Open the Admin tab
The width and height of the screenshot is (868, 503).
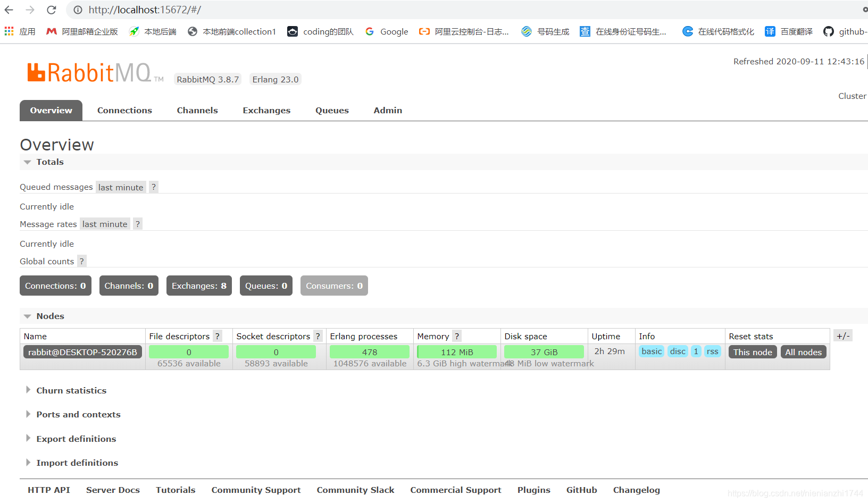click(387, 110)
